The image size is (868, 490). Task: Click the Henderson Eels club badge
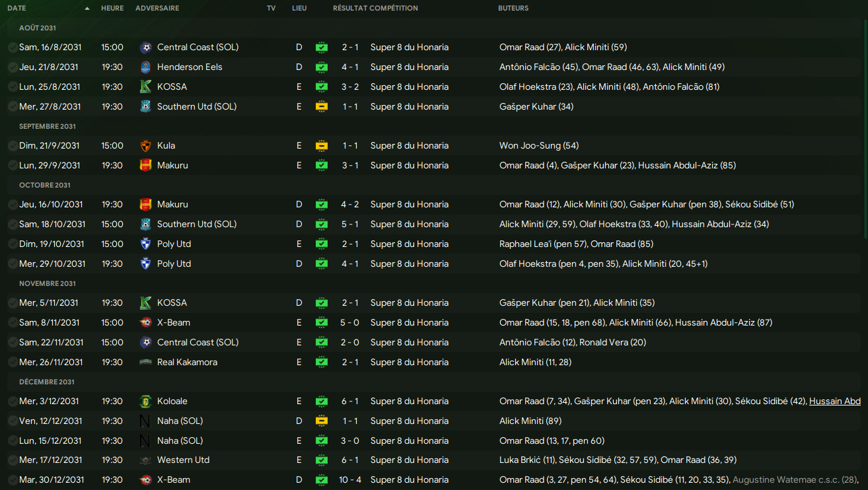pos(146,67)
